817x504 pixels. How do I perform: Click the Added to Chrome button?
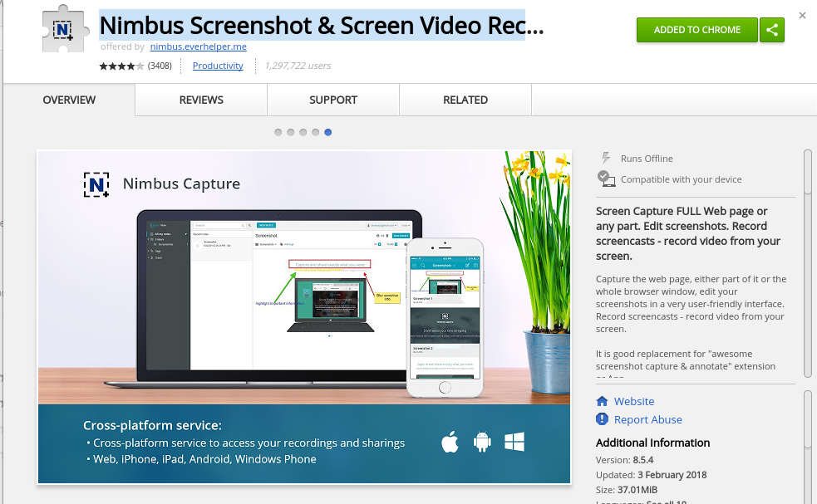[x=697, y=30]
